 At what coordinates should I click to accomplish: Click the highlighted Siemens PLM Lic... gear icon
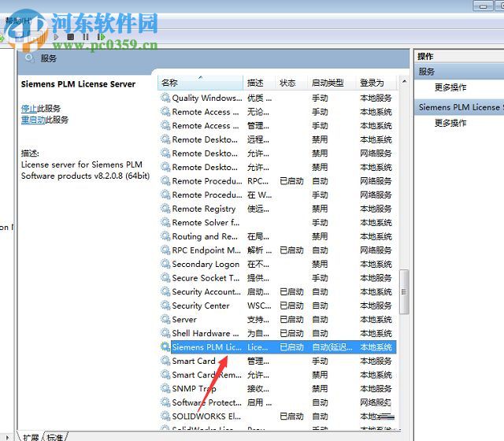(165, 346)
